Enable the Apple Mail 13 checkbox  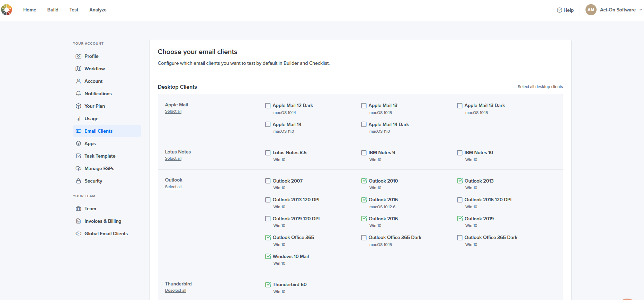tap(364, 106)
